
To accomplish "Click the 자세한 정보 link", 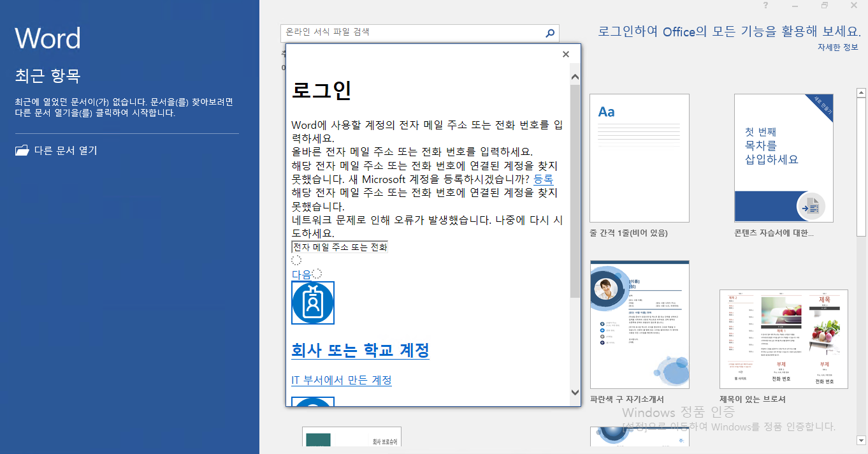I will click(x=838, y=47).
